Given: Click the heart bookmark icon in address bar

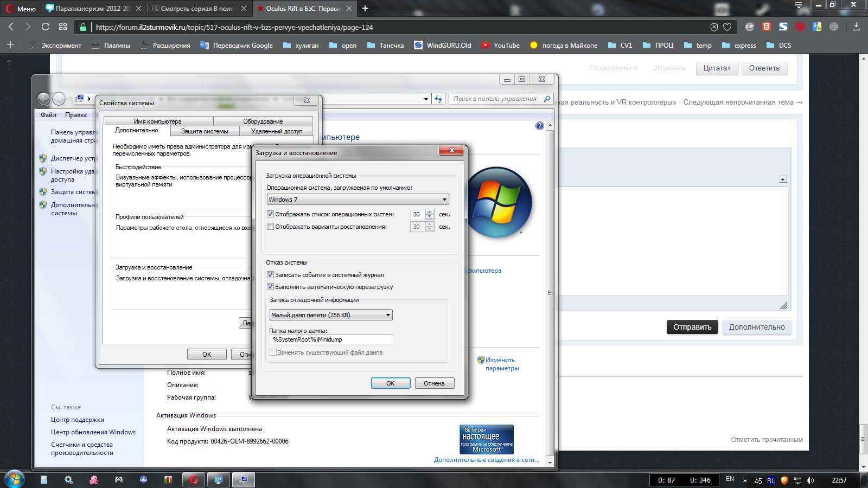Looking at the screenshot, I should [727, 27].
